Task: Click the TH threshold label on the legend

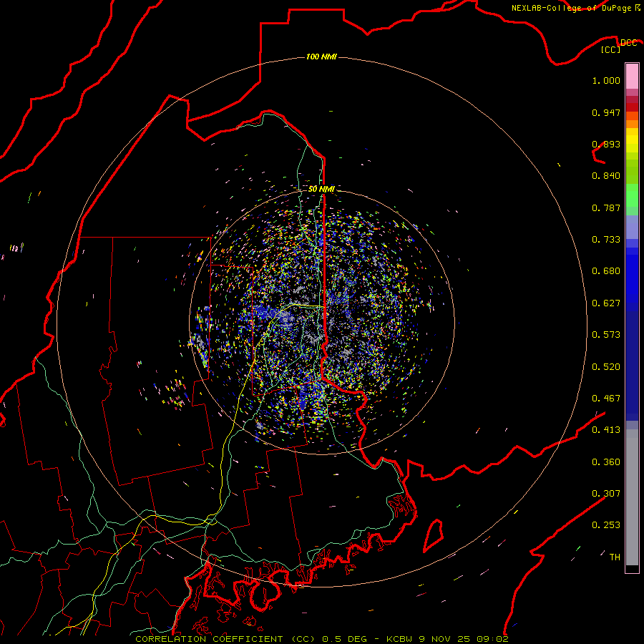Action: (615, 557)
